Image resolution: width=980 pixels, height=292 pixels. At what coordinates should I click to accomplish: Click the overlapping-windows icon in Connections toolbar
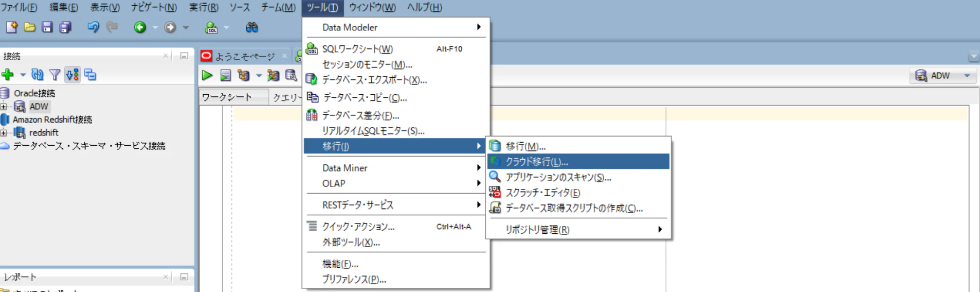tap(90, 75)
